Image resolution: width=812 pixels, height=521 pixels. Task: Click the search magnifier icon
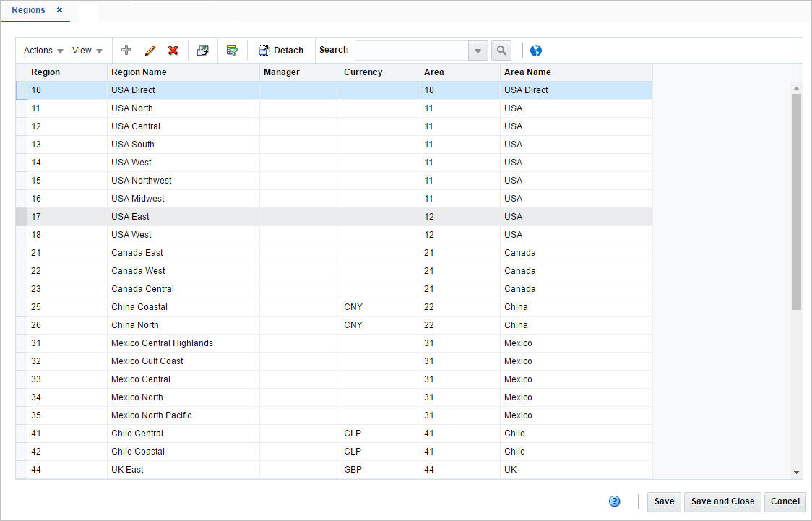coord(501,51)
